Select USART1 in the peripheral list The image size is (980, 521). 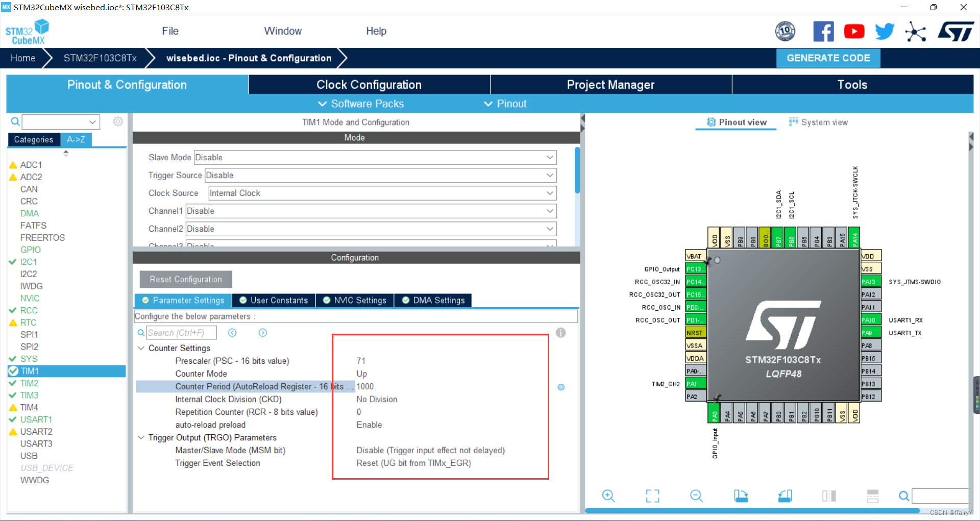36,419
